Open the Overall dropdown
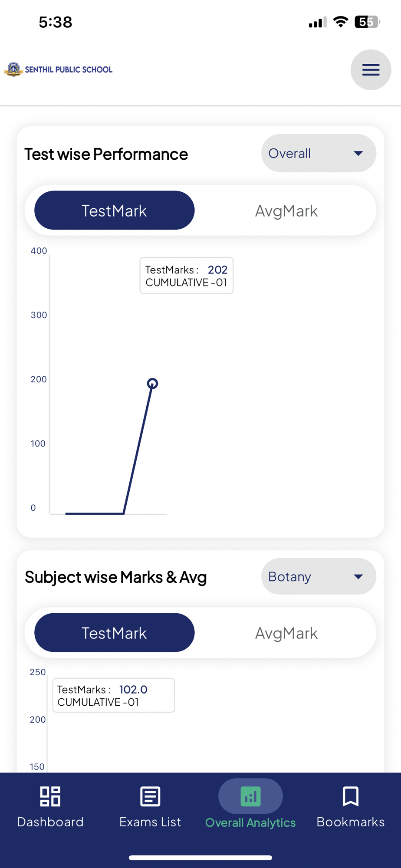The width and height of the screenshot is (401, 868). pyautogui.click(x=318, y=153)
